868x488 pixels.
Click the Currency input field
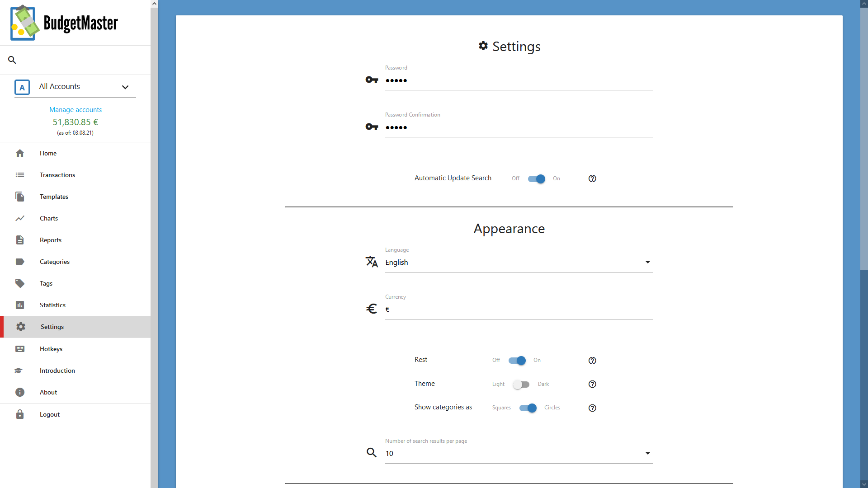pos(519,310)
